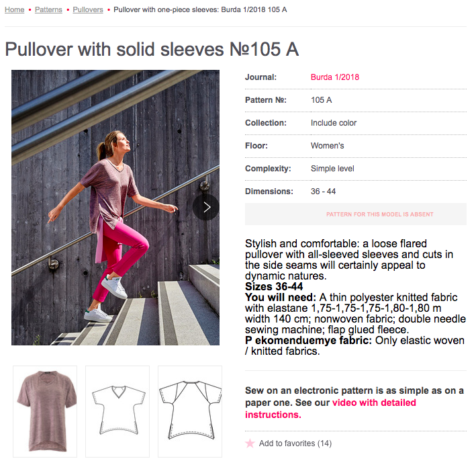Click the 'Include color' collection value
This screenshot has height=465, width=476.
coord(334,123)
